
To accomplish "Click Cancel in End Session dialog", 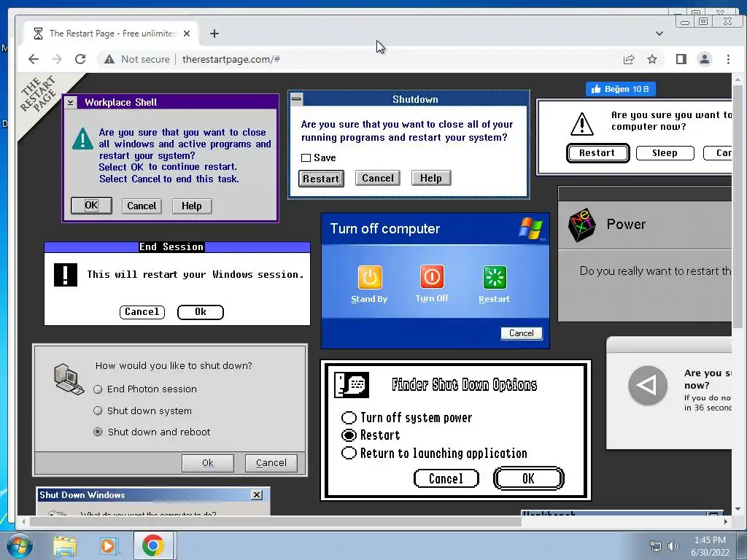I will (142, 312).
